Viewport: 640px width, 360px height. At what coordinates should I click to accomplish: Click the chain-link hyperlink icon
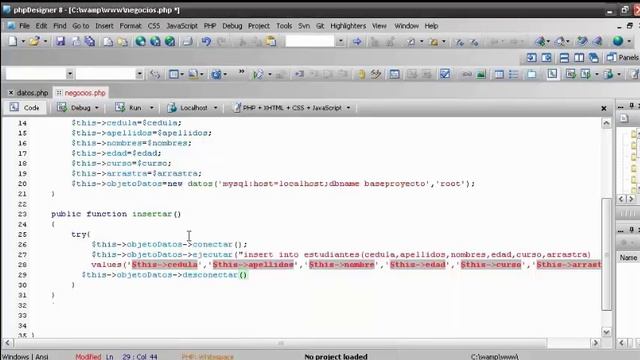click(467, 74)
